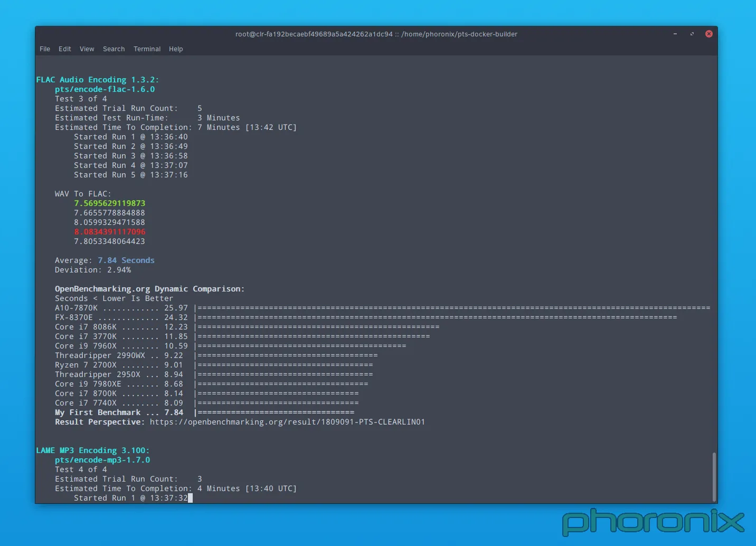The image size is (756, 546).
Task: Open the File menu
Action: [x=45, y=49]
